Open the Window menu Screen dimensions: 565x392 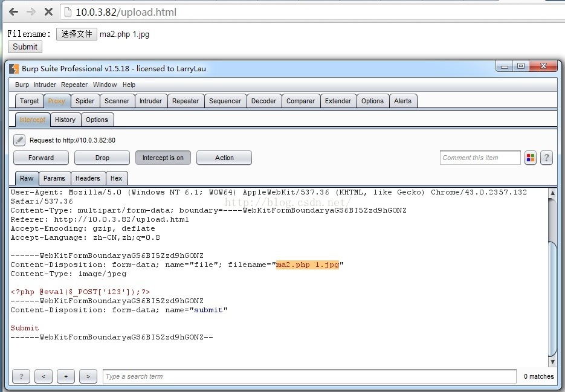(105, 85)
